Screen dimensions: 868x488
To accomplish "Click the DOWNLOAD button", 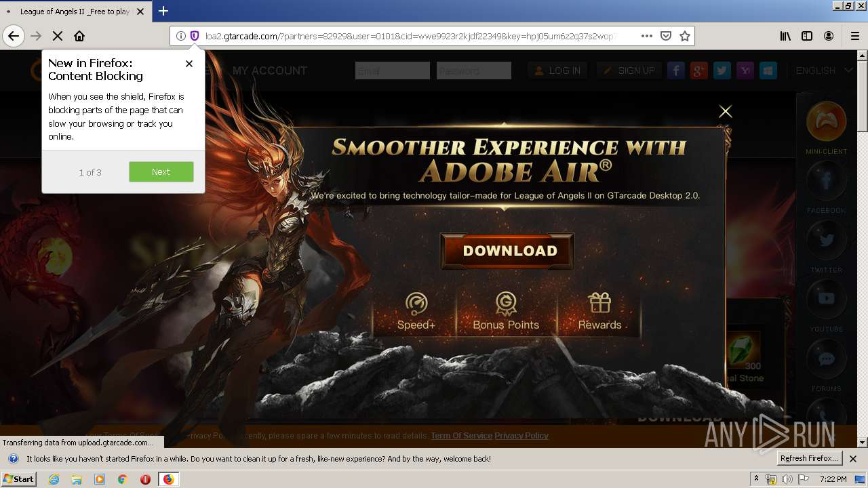I will click(x=507, y=251).
